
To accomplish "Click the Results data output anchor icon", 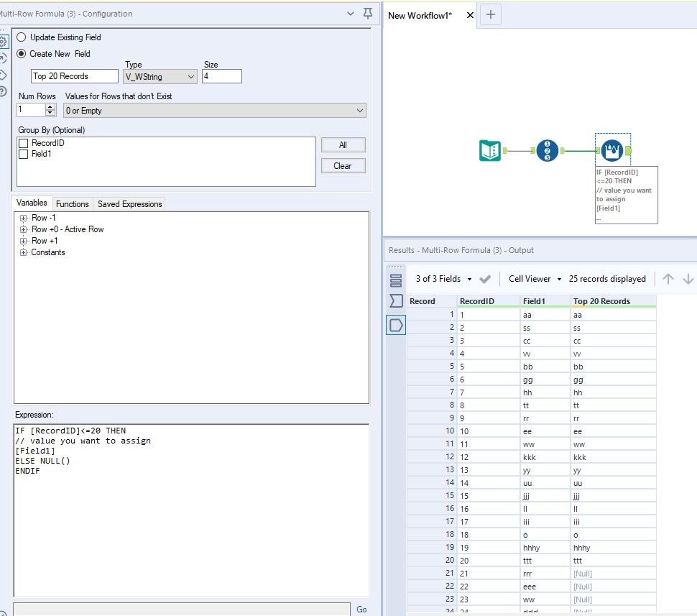I will 396,325.
